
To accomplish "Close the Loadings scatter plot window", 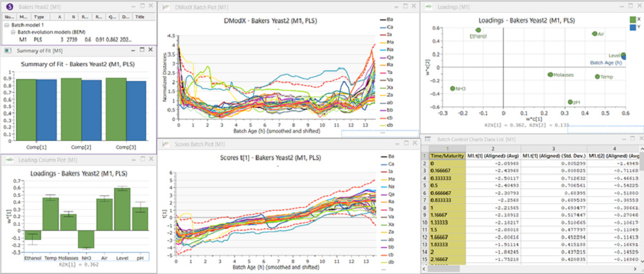I will 638,6.
